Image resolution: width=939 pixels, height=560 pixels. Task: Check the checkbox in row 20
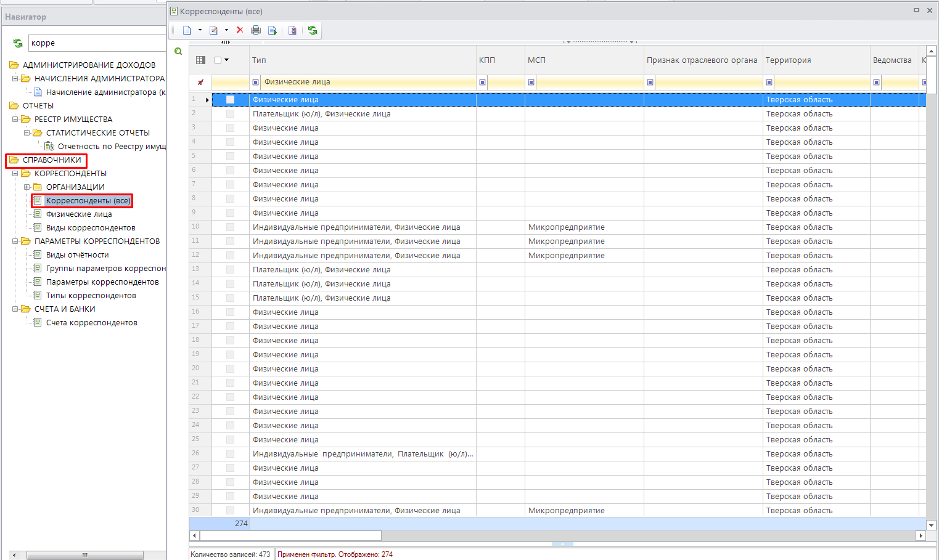230,369
